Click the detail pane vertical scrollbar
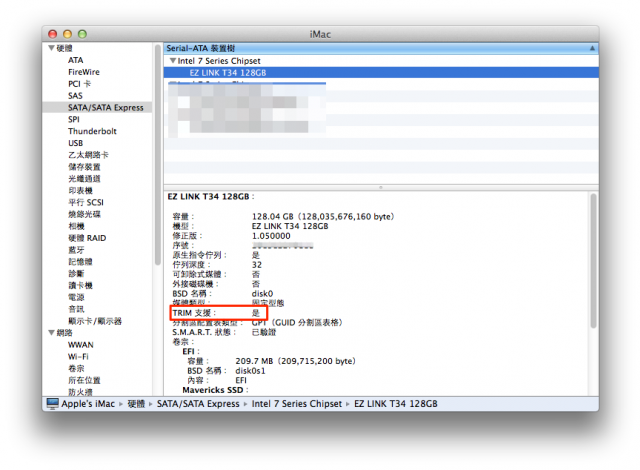Viewport: 640px width, 470px height. [593, 260]
